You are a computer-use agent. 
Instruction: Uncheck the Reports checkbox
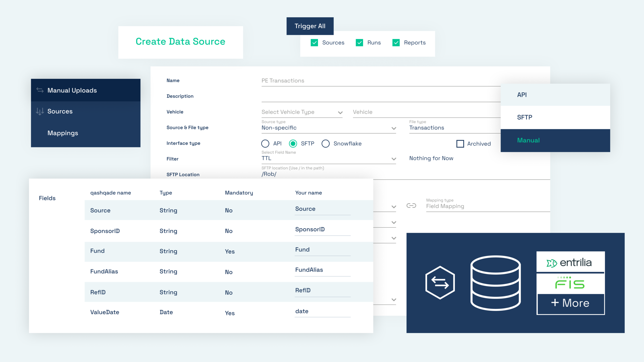coord(396,43)
